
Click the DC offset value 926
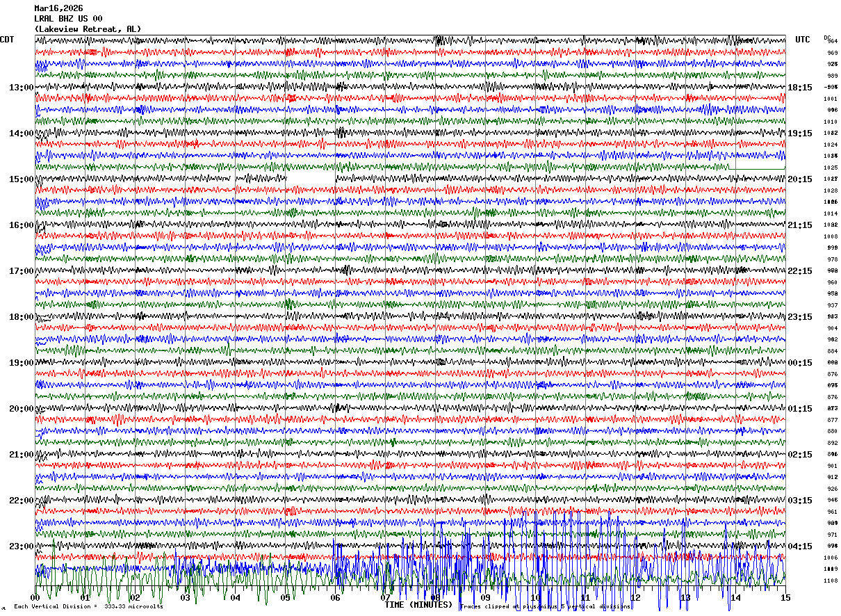click(x=832, y=489)
